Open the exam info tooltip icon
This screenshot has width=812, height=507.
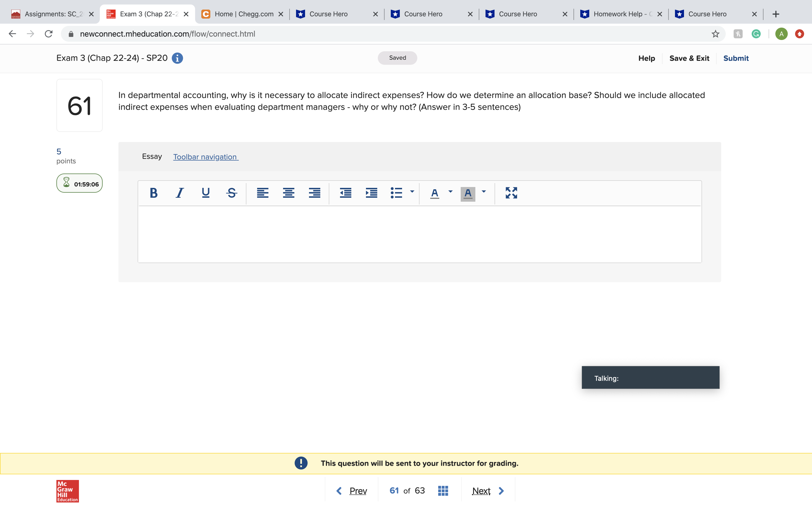click(x=177, y=58)
